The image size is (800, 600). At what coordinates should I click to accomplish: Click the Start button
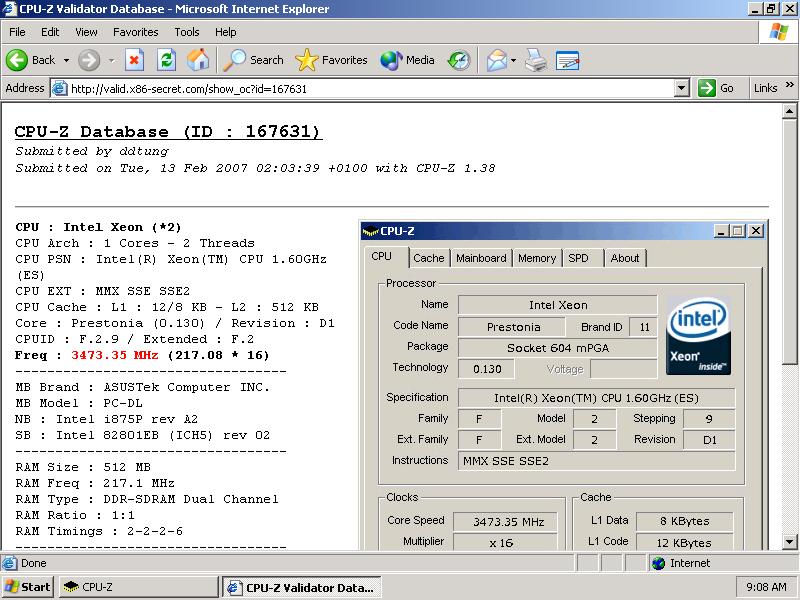(x=29, y=587)
